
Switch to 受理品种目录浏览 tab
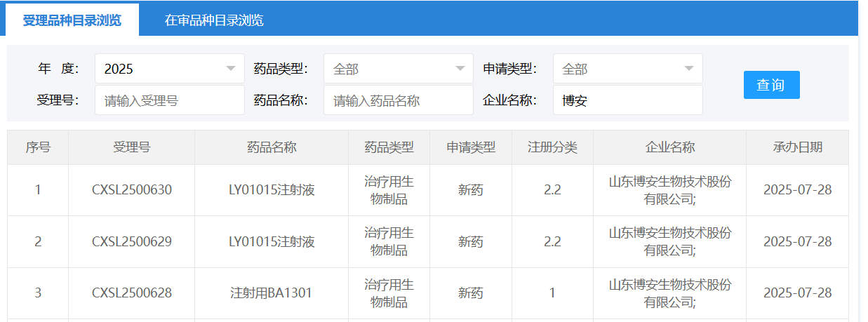click(72, 20)
